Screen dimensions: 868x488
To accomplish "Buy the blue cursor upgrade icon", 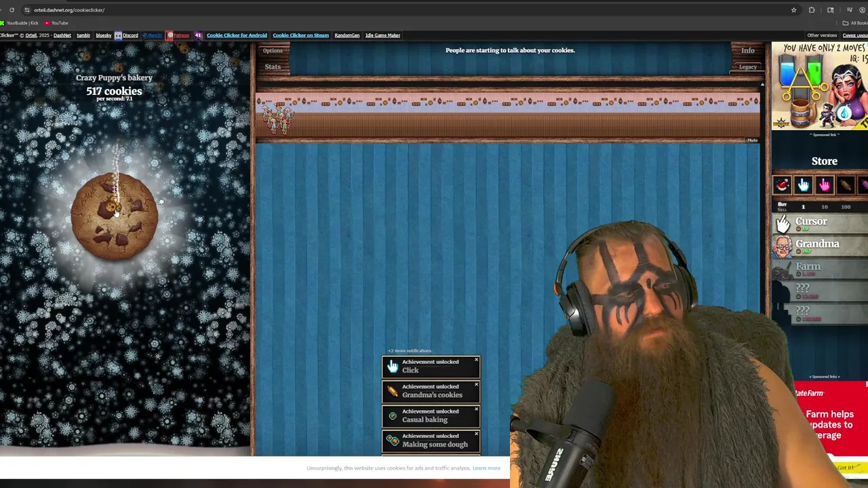I will 804,184.
